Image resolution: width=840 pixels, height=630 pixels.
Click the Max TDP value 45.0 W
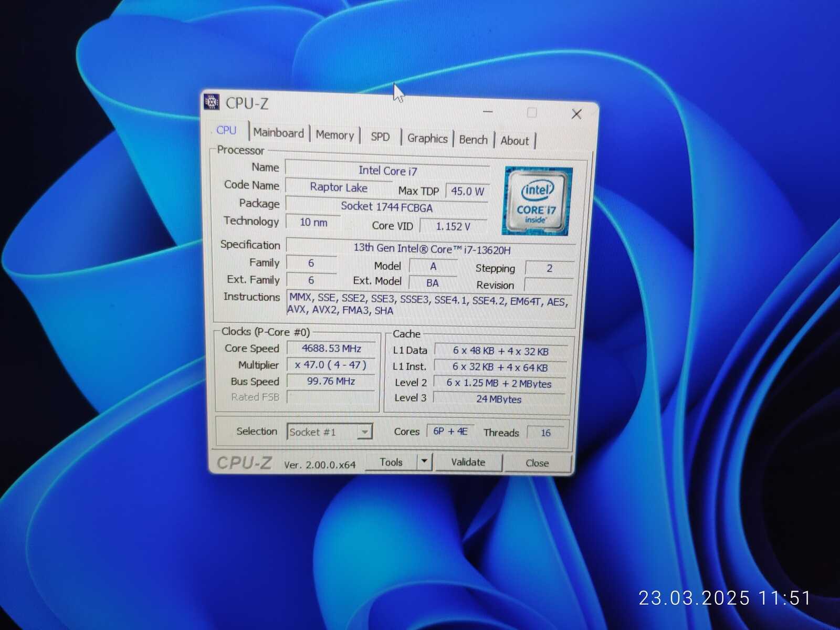click(x=467, y=191)
